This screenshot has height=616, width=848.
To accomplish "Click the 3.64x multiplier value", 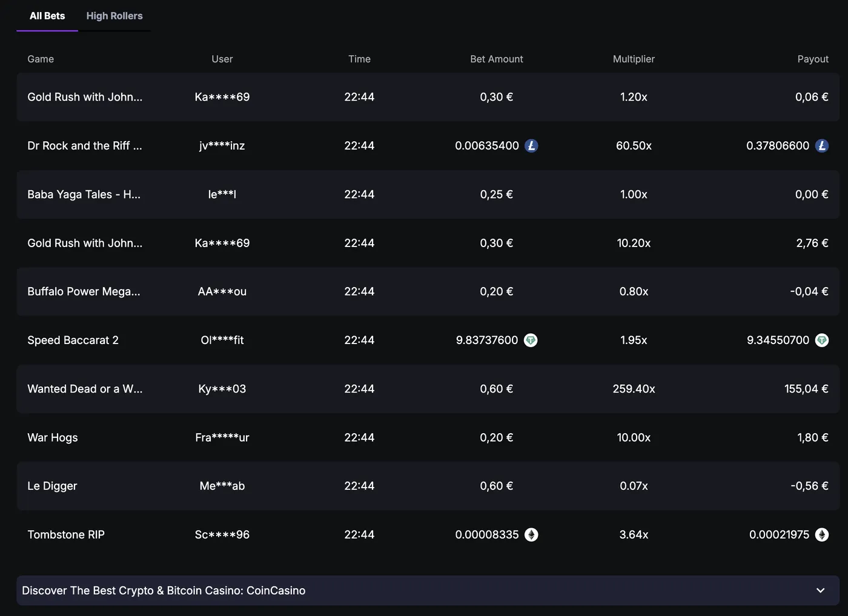I will (x=634, y=535).
